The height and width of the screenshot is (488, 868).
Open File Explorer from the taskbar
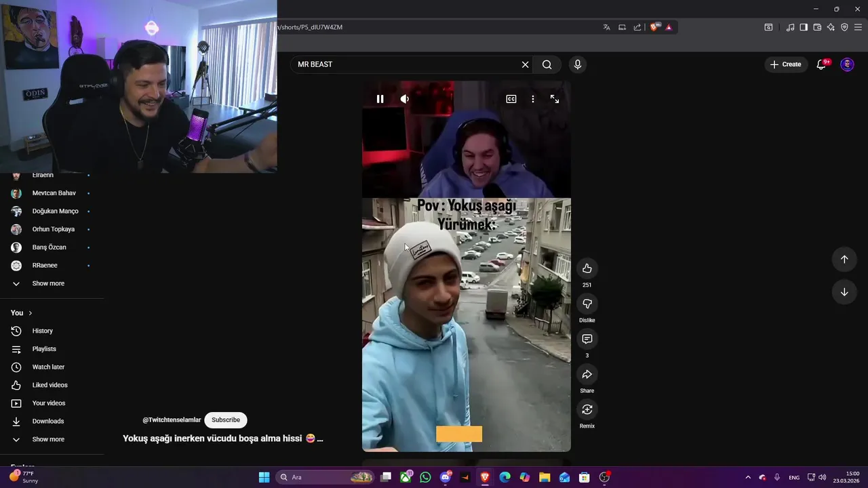(545, 477)
